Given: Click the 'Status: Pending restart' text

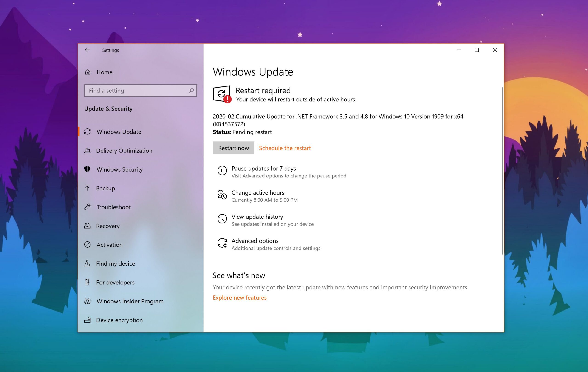Looking at the screenshot, I should (242, 132).
